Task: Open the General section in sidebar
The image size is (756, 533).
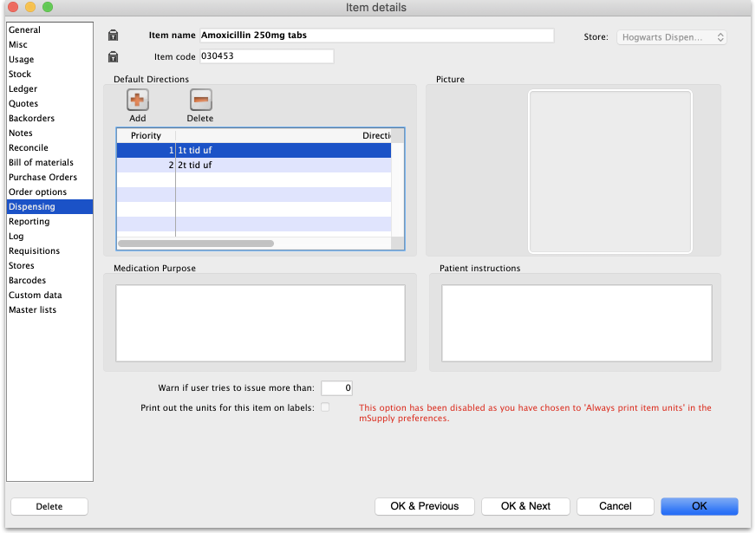Action: (24, 30)
